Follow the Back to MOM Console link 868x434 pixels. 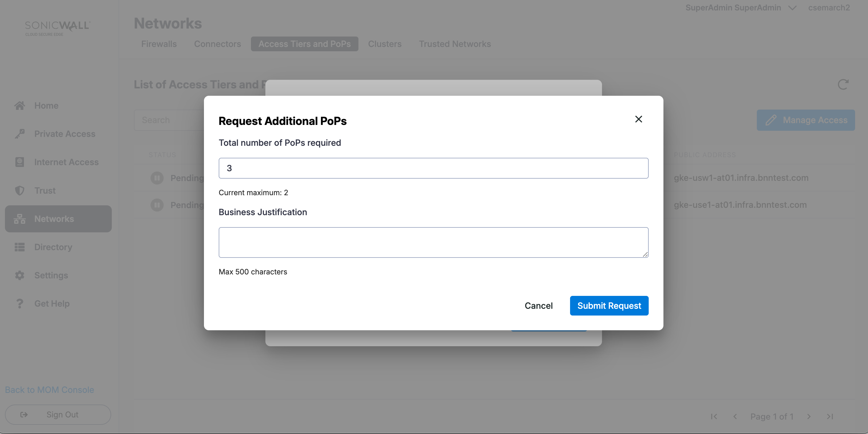click(x=49, y=389)
